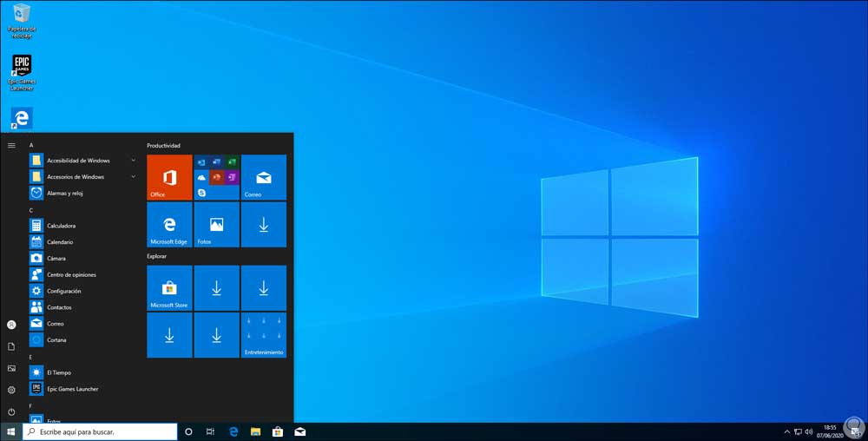Expand the Start menu hamburger button
This screenshot has height=441, width=868.
11,146
